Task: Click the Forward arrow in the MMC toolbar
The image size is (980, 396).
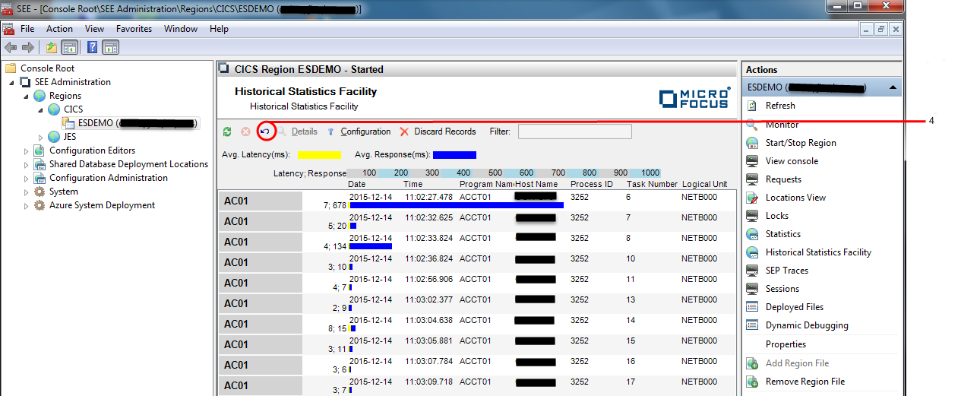Action: (28, 48)
